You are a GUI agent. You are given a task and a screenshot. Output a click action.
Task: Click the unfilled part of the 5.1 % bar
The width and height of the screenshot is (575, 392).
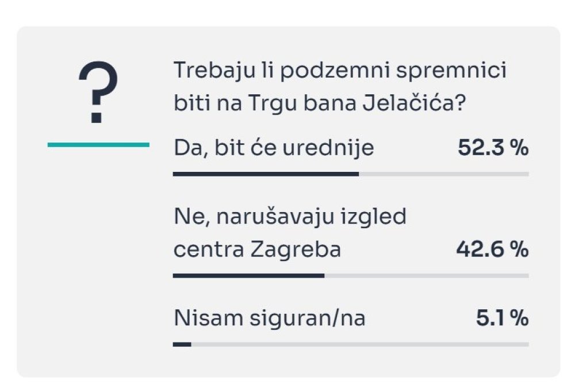360,344
